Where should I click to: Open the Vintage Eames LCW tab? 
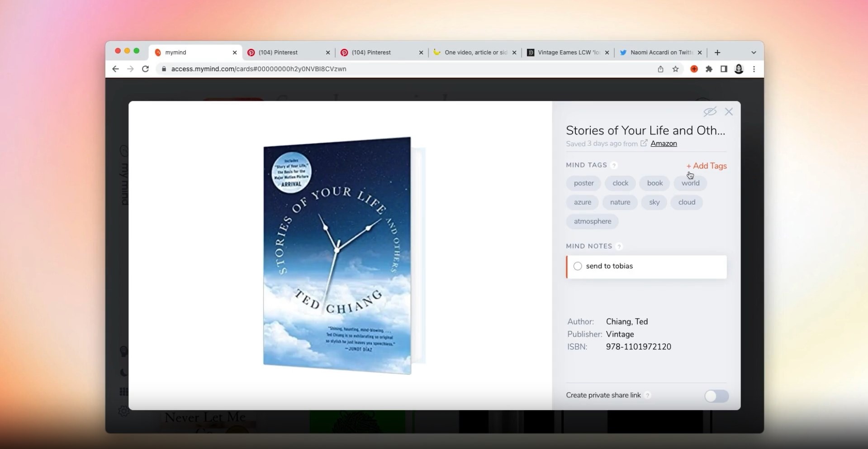569,53
